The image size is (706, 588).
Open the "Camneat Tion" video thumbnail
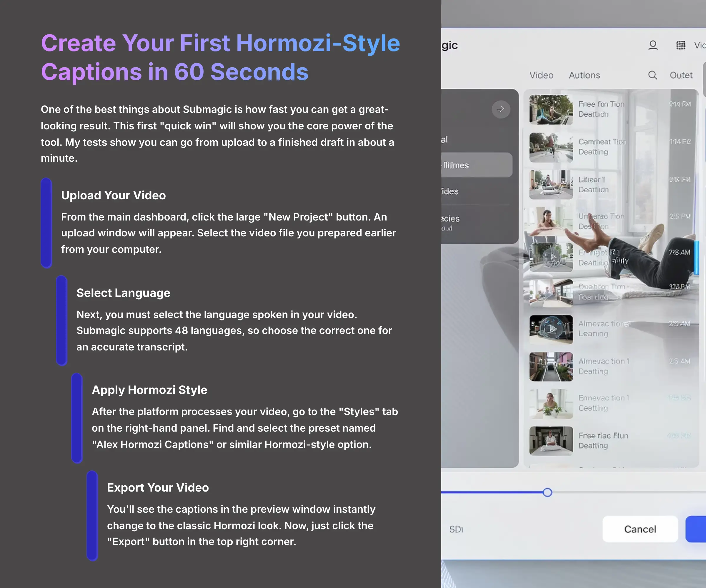(x=551, y=147)
